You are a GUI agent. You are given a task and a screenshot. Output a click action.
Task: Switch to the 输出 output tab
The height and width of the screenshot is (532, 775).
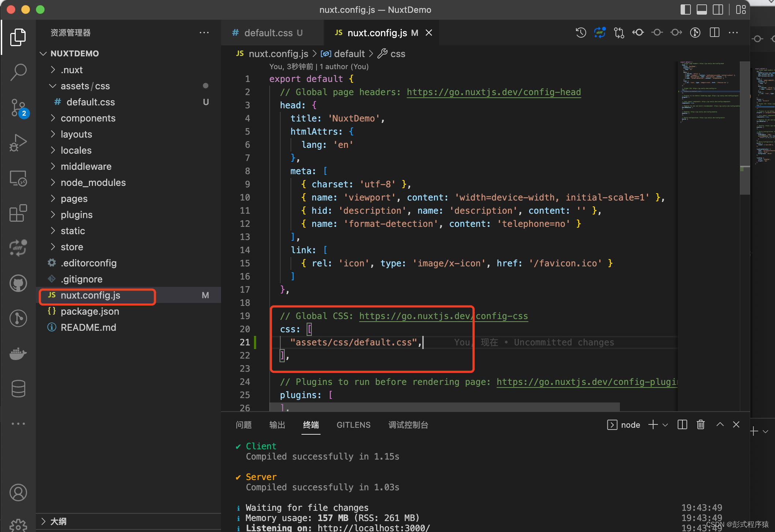tap(277, 425)
